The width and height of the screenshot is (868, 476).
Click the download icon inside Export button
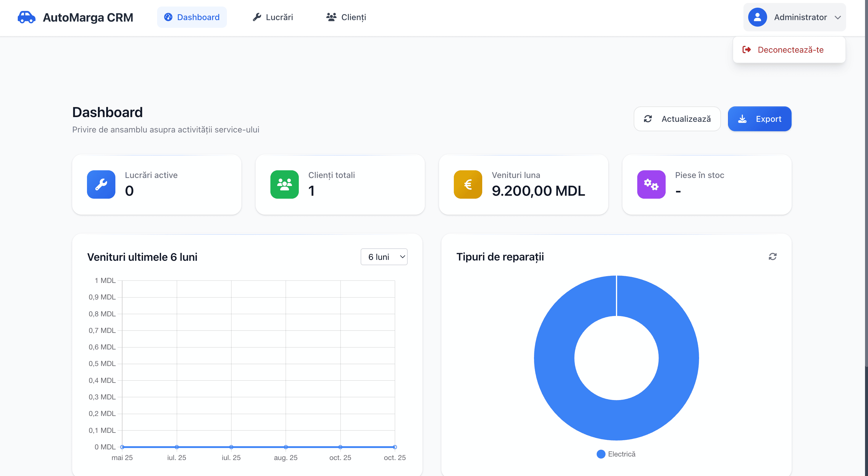tap(742, 119)
